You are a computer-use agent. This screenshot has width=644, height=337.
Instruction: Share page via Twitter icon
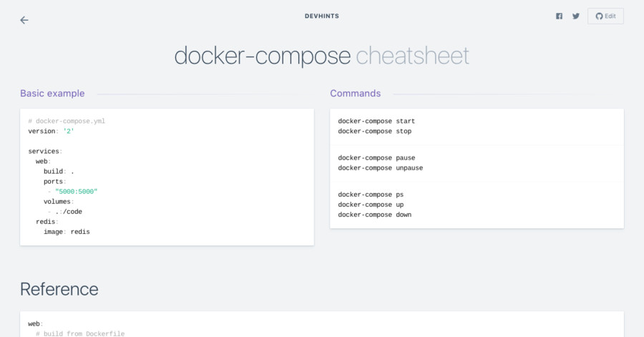tap(576, 16)
